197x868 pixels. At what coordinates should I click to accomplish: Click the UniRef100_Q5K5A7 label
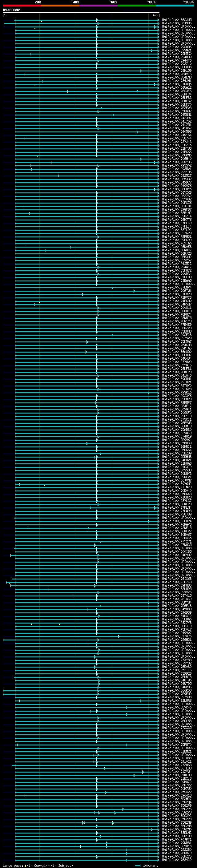point(177,342)
